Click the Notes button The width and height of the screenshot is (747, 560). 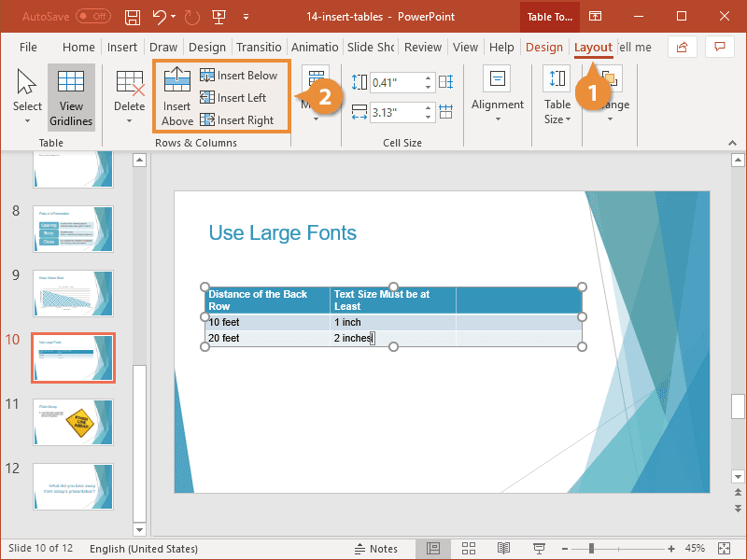pyautogui.click(x=381, y=549)
